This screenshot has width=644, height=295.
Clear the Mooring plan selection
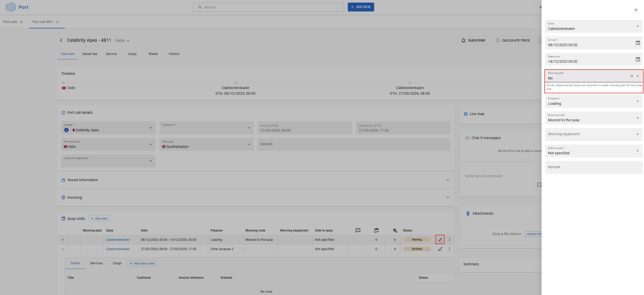click(x=632, y=76)
